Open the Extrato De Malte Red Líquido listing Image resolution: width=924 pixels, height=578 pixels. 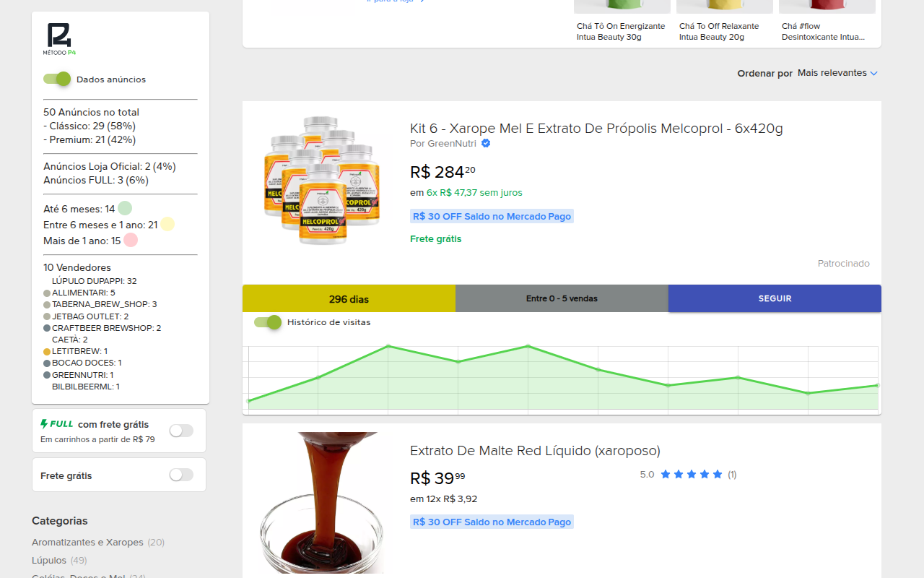(535, 451)
